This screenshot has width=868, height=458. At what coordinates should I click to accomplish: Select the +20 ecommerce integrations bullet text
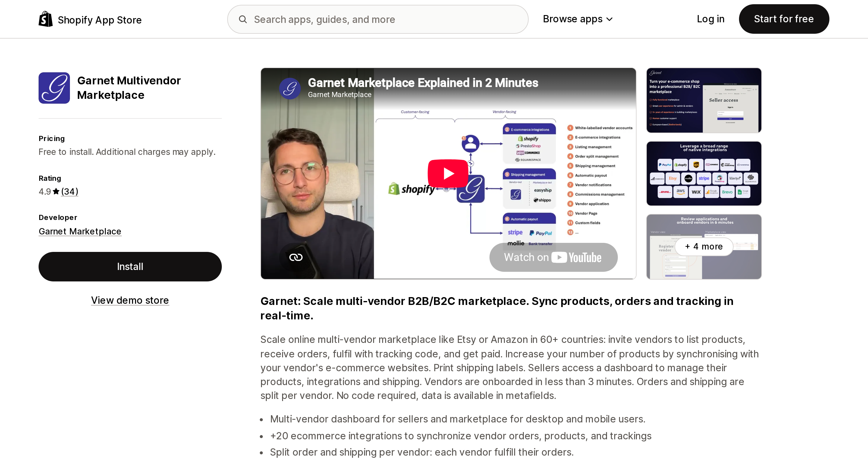click(x=461, y=436)
